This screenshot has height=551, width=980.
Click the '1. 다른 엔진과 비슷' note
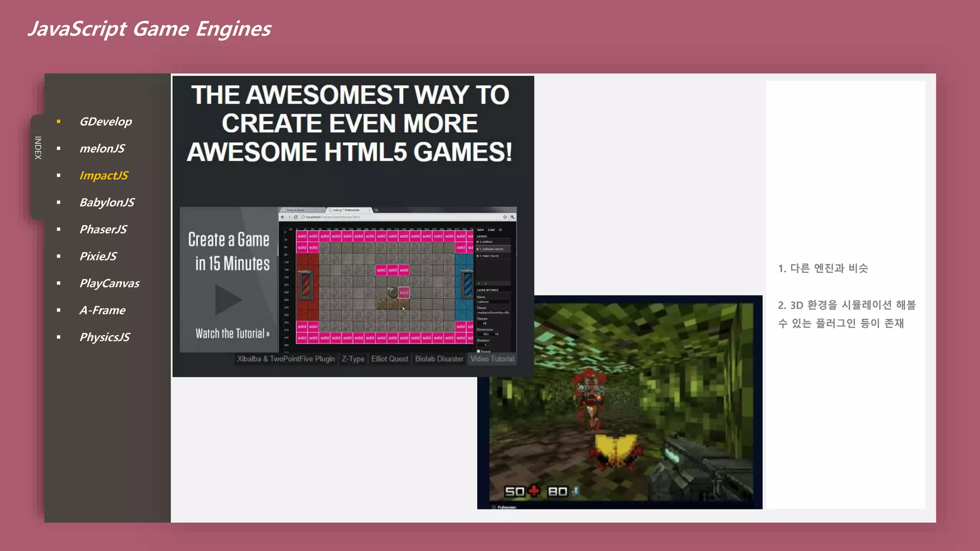tap(823, 268)
